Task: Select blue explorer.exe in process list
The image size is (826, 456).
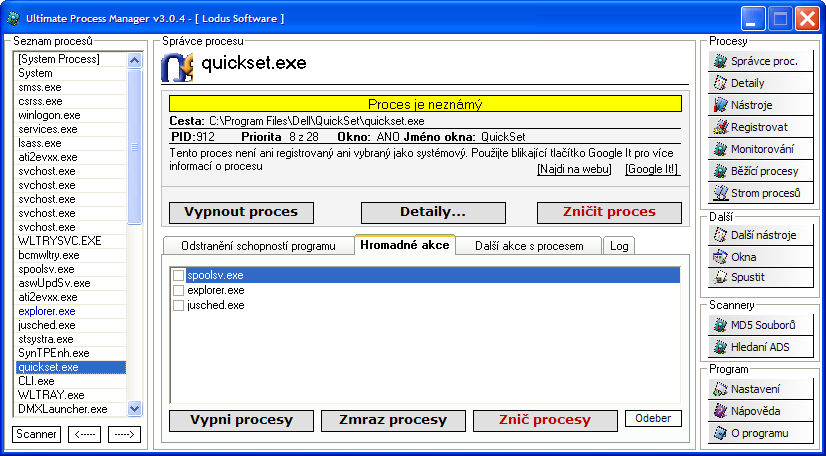Action: [x=71, y=311]
